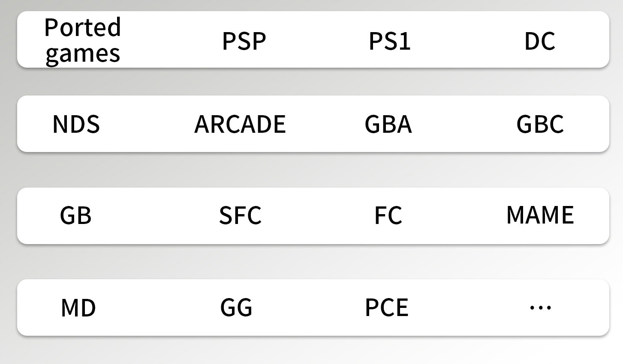
Task: Click the second row panel between ARCADE and GBA
Action: tap(325, 124)
